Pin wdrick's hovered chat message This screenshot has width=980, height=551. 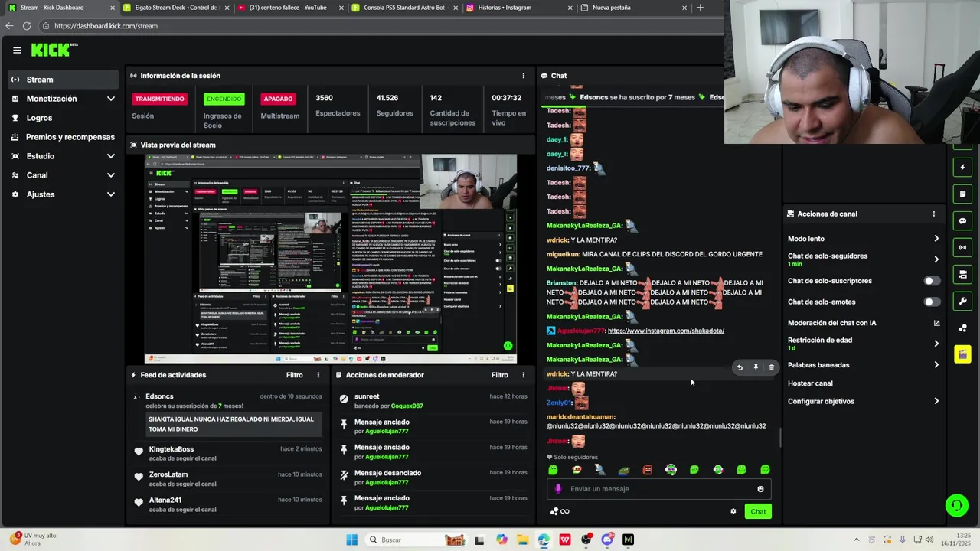[x=756, y=368]
